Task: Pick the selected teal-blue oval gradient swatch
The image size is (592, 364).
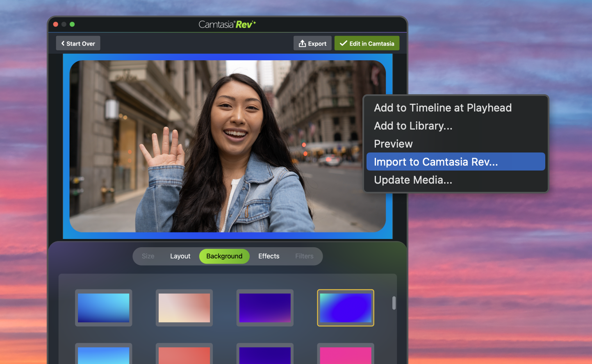Action: [346, 308]
